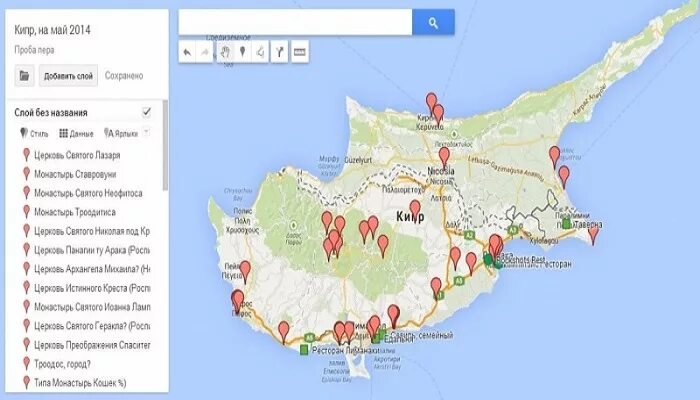The width and height of the screenshot is (700, 400).
Task: Select list item Монастырь Святого Иоанна Ламп
Action: point(92,307)
